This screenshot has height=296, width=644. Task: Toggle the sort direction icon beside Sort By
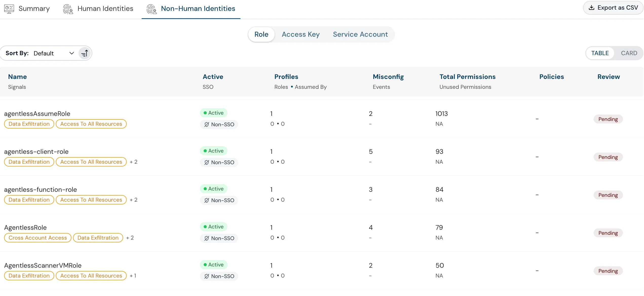84,53
